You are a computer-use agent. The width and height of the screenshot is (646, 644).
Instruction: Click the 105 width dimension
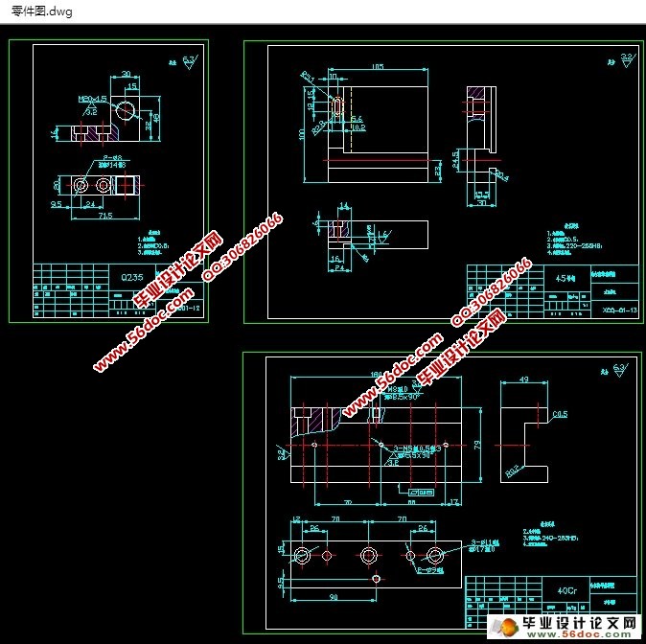378,66
